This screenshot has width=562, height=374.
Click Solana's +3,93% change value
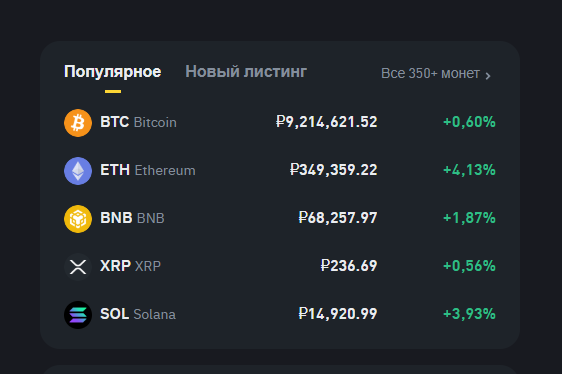point(469,314)
